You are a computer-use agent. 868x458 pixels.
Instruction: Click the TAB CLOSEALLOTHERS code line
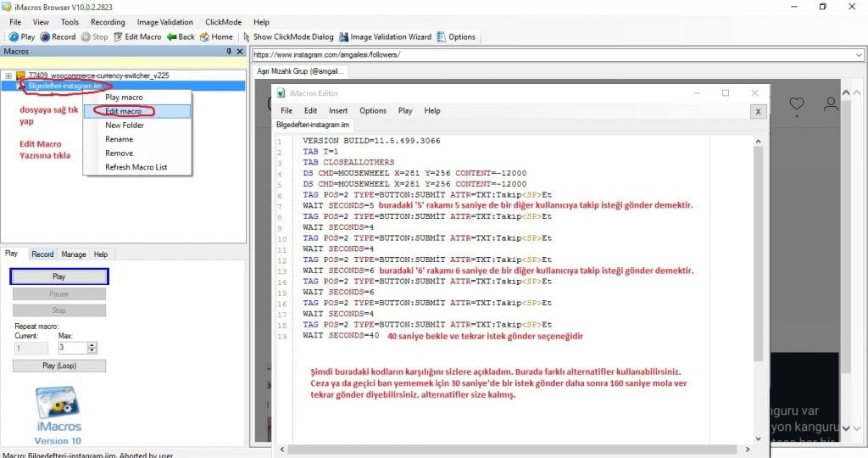(348, 162)
